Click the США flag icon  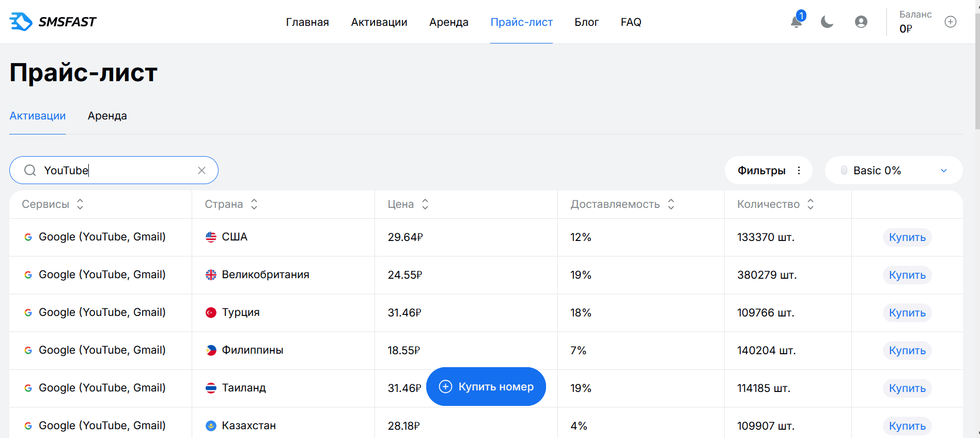[x=211, y=237]
